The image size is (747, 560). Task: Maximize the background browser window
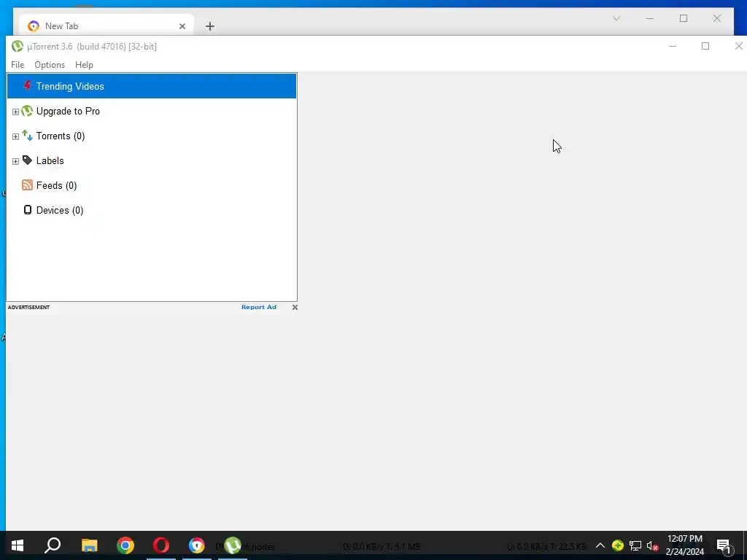click(684, 18)
